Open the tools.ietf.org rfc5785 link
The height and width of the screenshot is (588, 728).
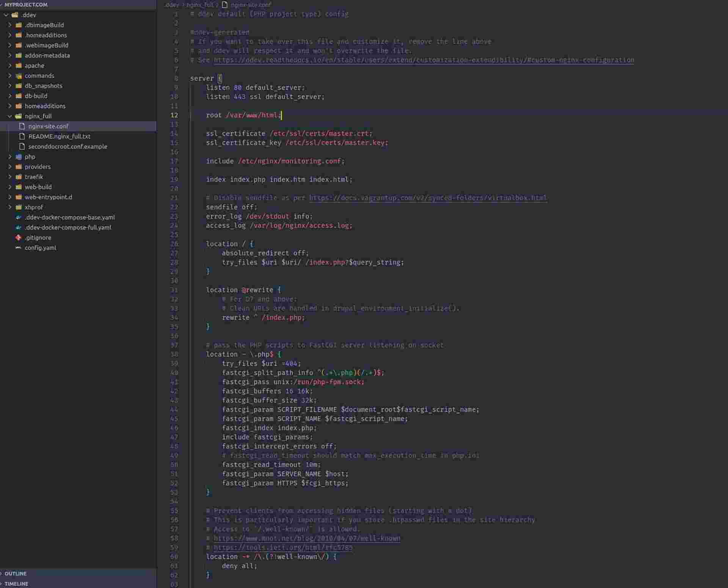pos(283,547)
